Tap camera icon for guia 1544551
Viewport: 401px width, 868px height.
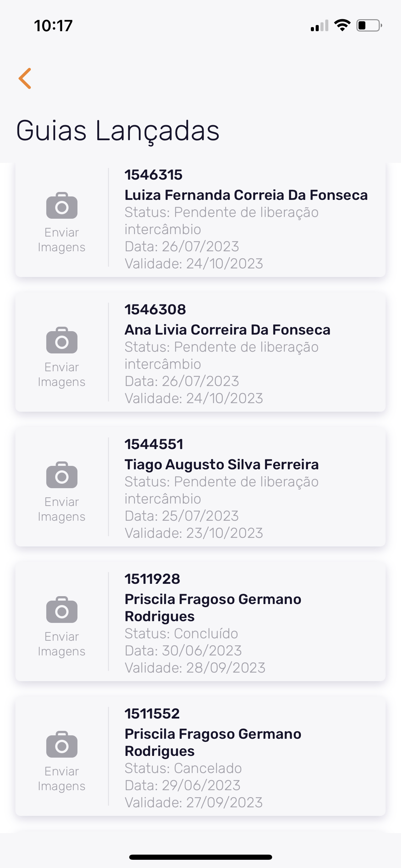[x=62, y=475]
